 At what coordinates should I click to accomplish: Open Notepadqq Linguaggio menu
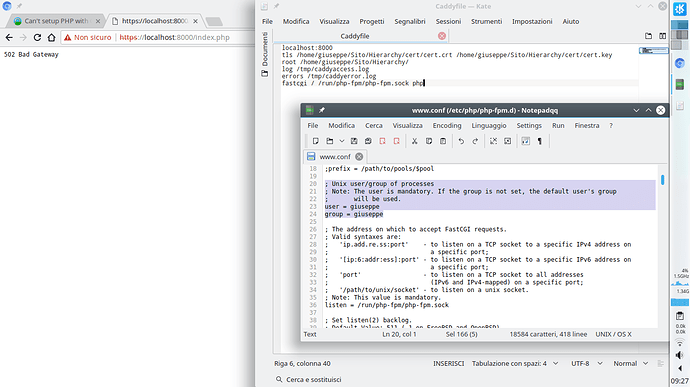click(489, 125)
